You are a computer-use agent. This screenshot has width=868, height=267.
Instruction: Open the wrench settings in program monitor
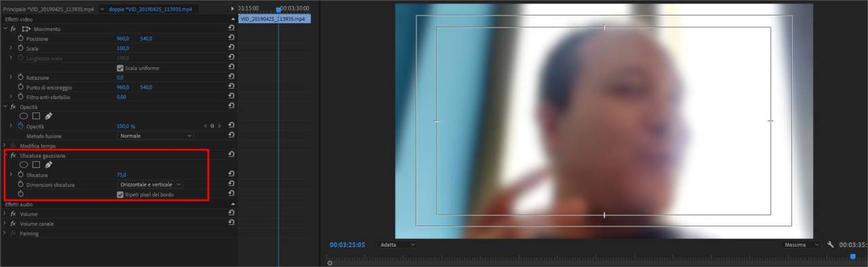click(x=831, y=245)
